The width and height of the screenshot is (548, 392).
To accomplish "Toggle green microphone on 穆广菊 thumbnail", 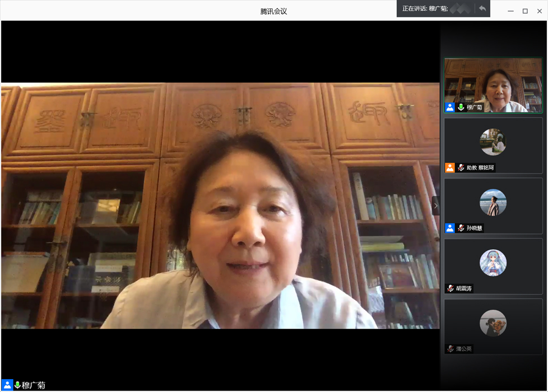I will pyautogui.click(x=461, y=107).
